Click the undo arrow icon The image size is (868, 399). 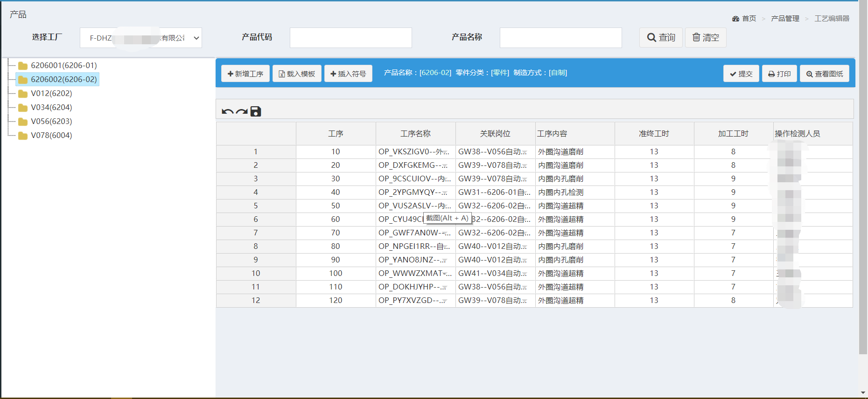coord(227,111)
